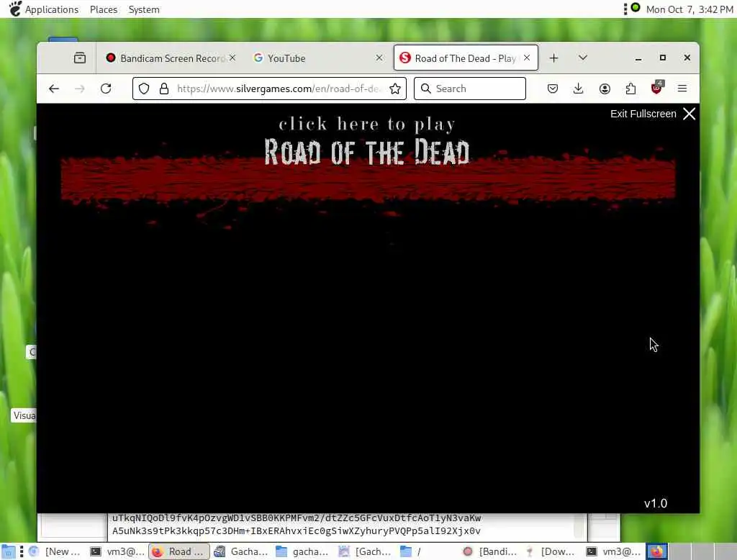Click the green status indicator in top panel
This screenshot has height=560, width=737.
636,7
